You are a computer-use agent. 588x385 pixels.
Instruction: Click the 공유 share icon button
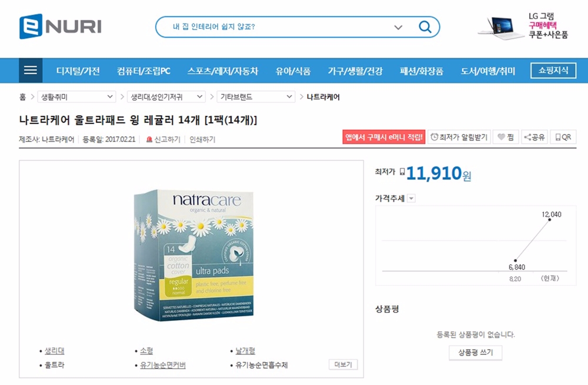pos(534,137)
